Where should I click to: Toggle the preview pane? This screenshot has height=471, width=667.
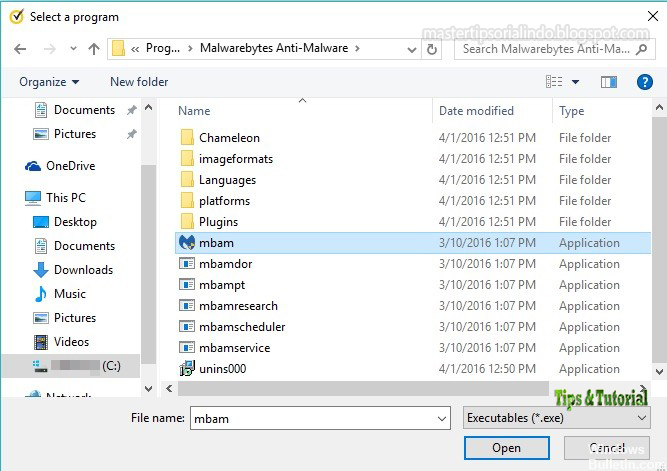coord(609,82)
